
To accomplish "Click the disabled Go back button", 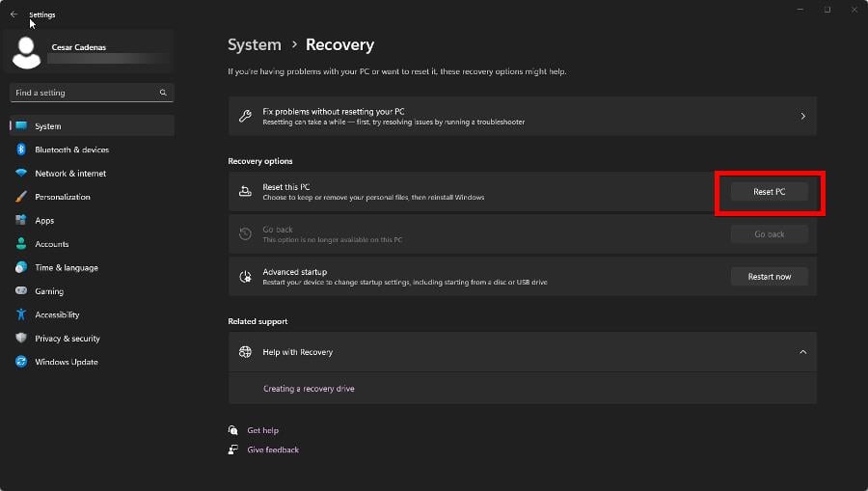I will tap(769, 234).
